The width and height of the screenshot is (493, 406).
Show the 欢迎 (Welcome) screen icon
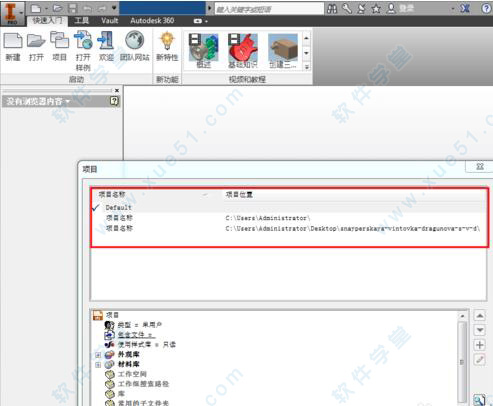click(x=106, y=46)
